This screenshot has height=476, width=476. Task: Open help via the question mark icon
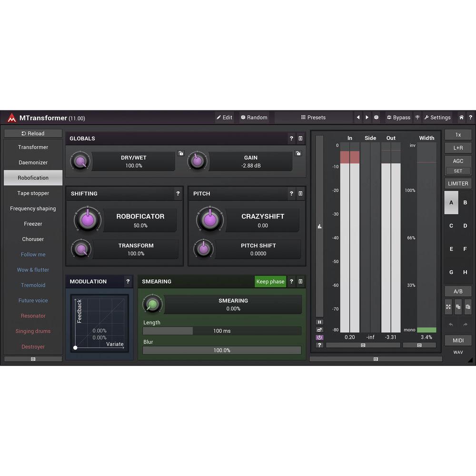click(471, 117)
